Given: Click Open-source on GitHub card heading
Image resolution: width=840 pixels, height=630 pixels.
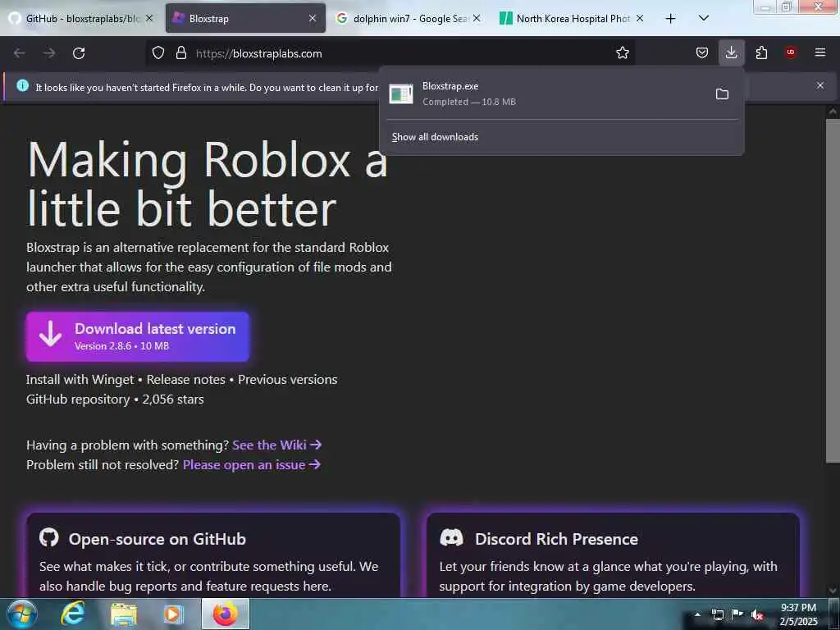Looking at the screenshot, I should (x=157, y=539).
